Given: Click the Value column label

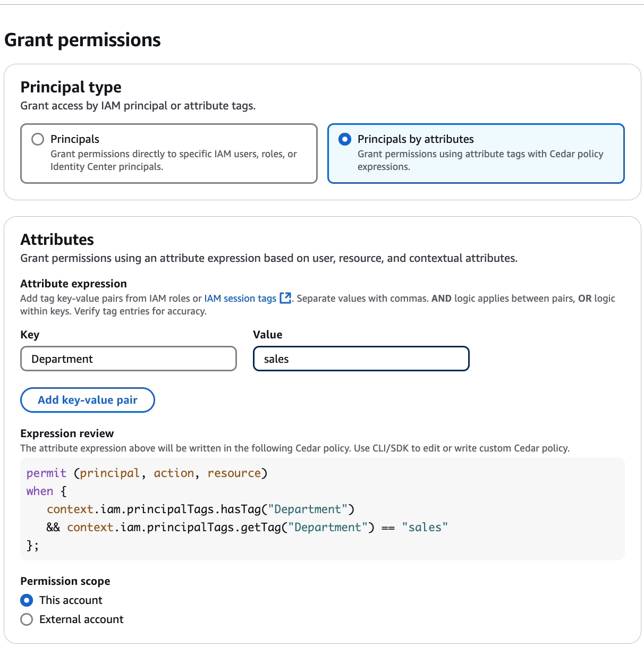Looking at the screenshot, I should pyautogui.click(x=267, y=334).
